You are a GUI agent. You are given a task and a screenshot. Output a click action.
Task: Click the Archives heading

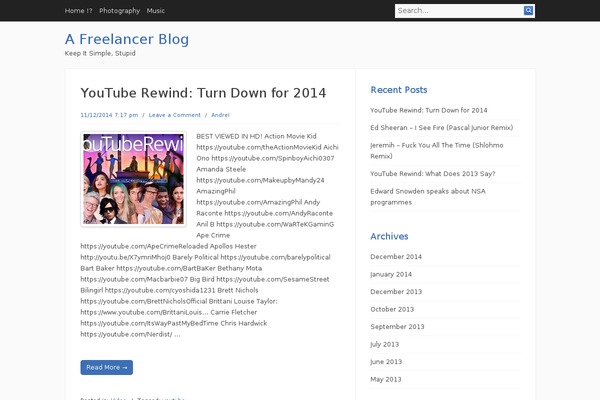389,237
